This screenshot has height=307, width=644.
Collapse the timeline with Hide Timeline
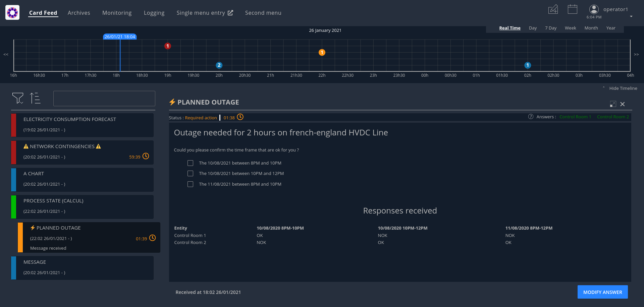(x=623, y=88)
